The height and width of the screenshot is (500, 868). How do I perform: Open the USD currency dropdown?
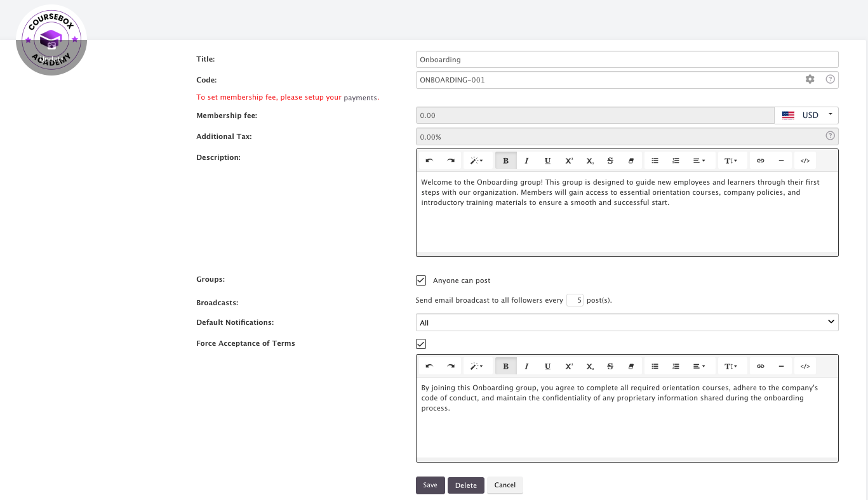(806, 115)
